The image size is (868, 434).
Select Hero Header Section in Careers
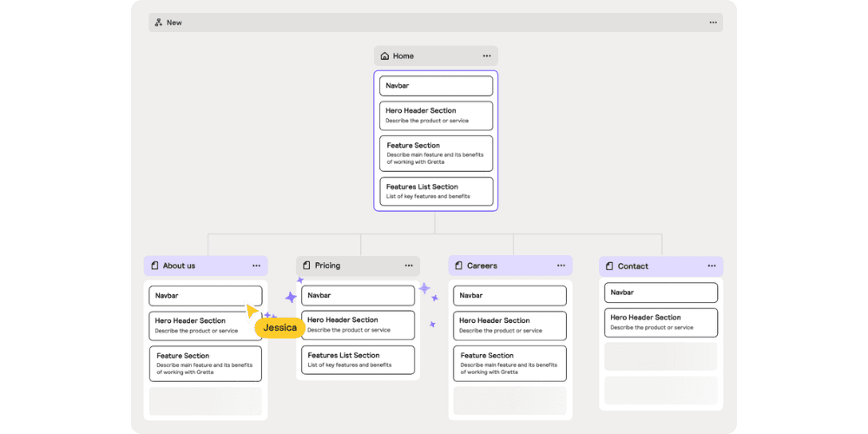click(x=510, y=326)
